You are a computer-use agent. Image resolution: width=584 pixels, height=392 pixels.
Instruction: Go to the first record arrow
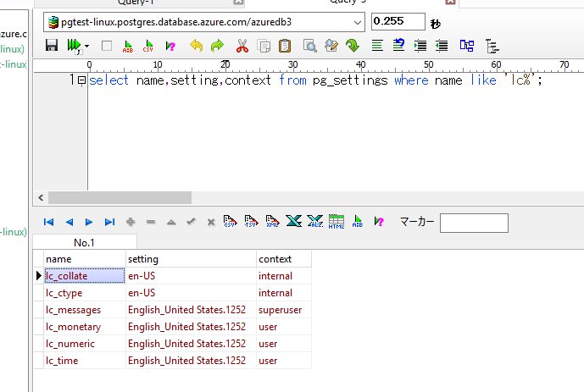pos(48,222)
